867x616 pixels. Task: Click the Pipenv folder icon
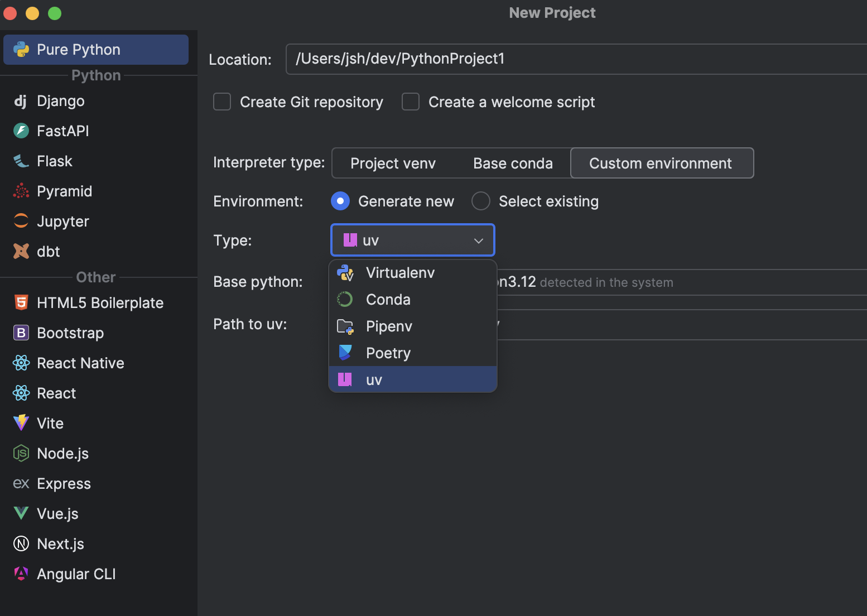tap(345, 326)
